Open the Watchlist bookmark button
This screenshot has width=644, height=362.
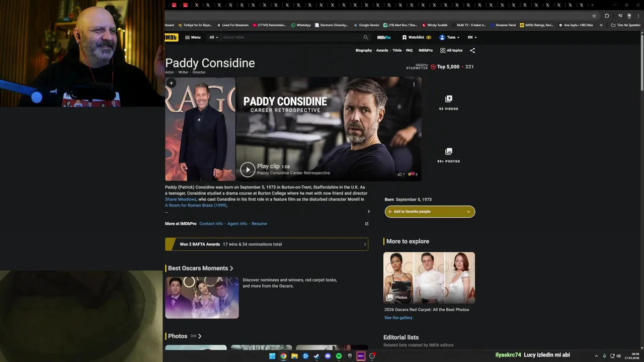pos(417,37)
